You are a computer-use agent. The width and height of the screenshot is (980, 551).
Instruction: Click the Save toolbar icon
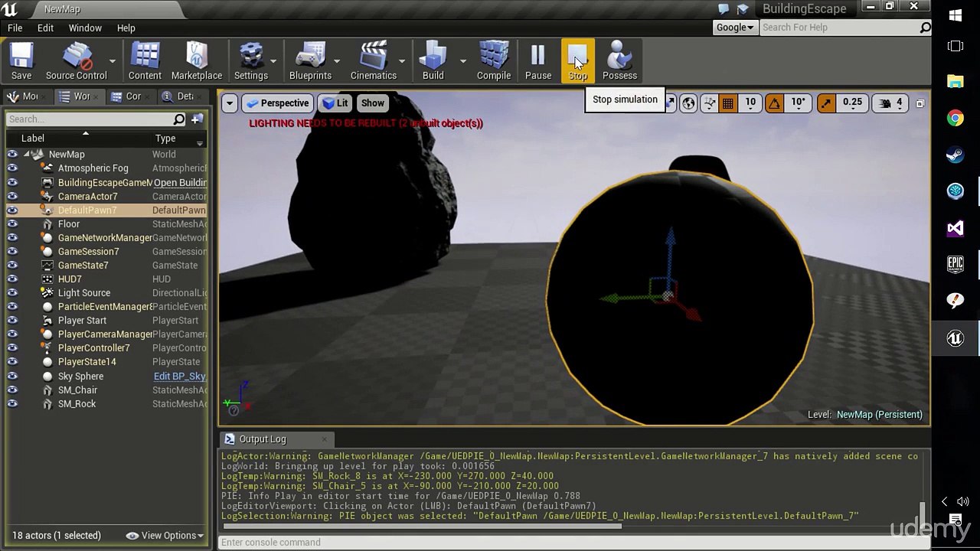21,61
